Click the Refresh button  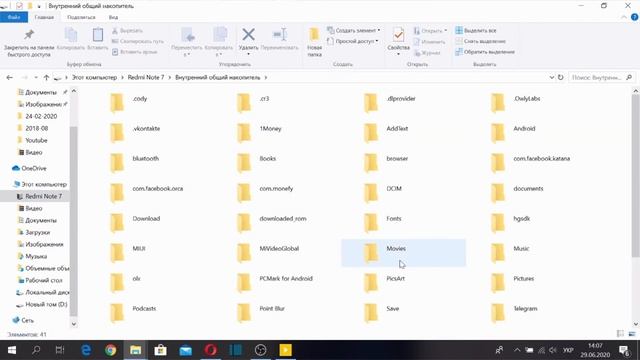pyautogui.click(x=560, y=78)
